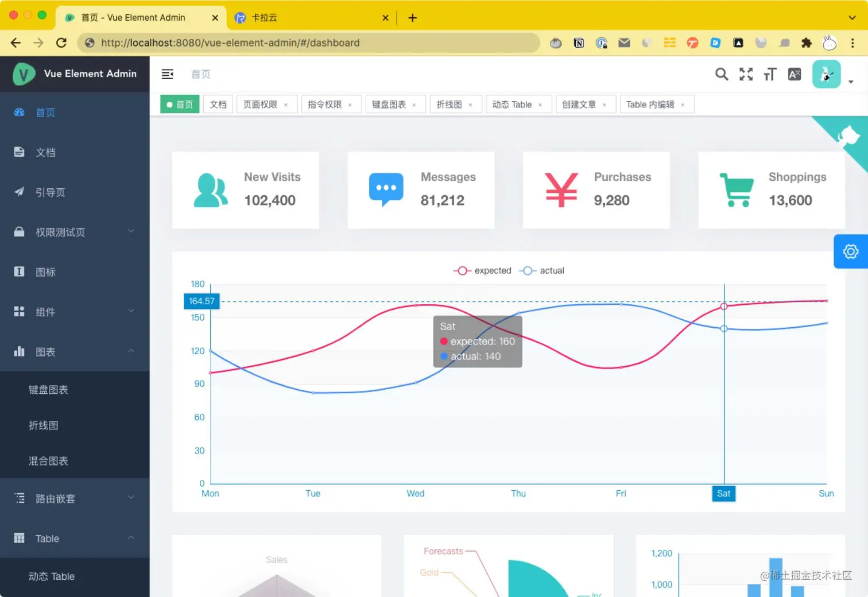Toggle the sidebar hamburger icon
Screen dimensions: 868x597
[168, 74]
